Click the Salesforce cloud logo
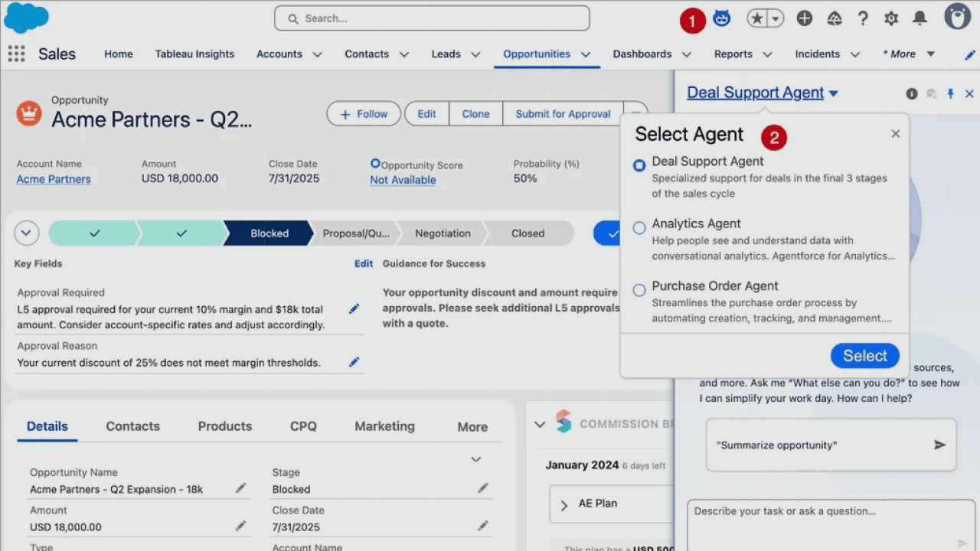 click(26, 17)
